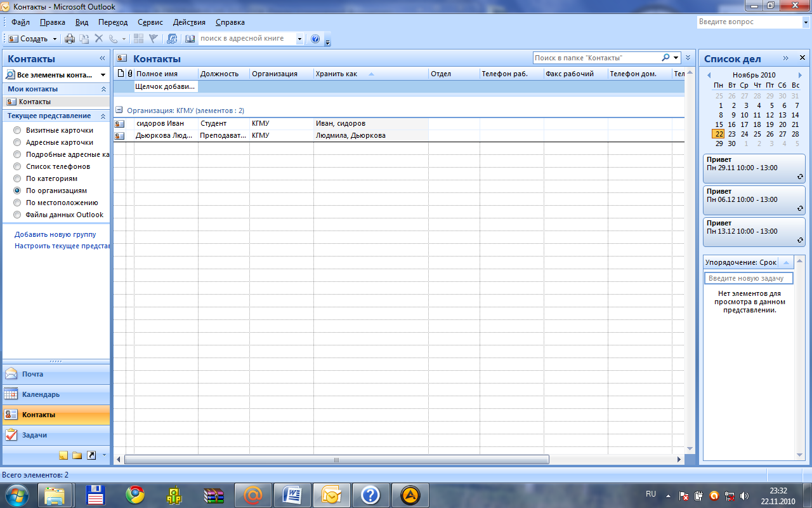The width and height of the screenshot is (812, 508).
Task: Click the horizontal scrollbar in contacts list
Action: tap(336, 459)
